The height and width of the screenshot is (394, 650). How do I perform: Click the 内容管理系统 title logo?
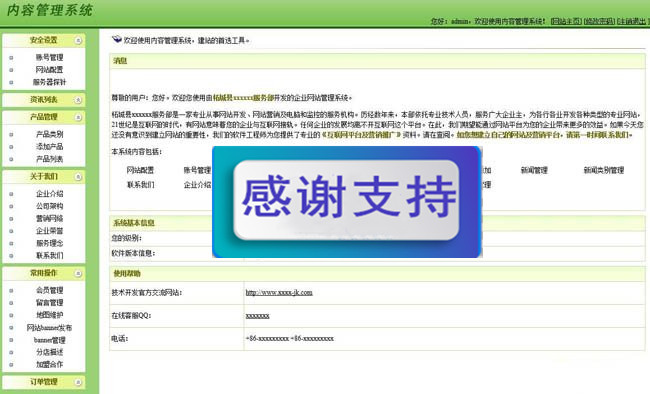50,10
